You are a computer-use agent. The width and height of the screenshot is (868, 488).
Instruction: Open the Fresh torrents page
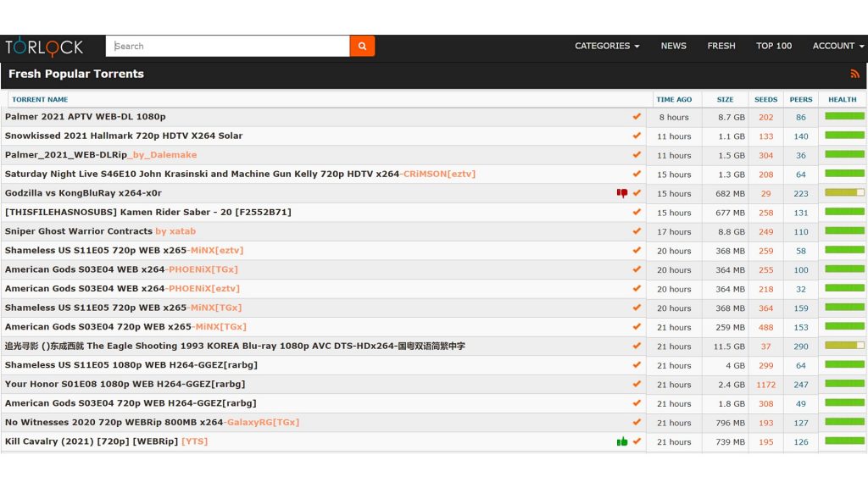tap(721, 46)
